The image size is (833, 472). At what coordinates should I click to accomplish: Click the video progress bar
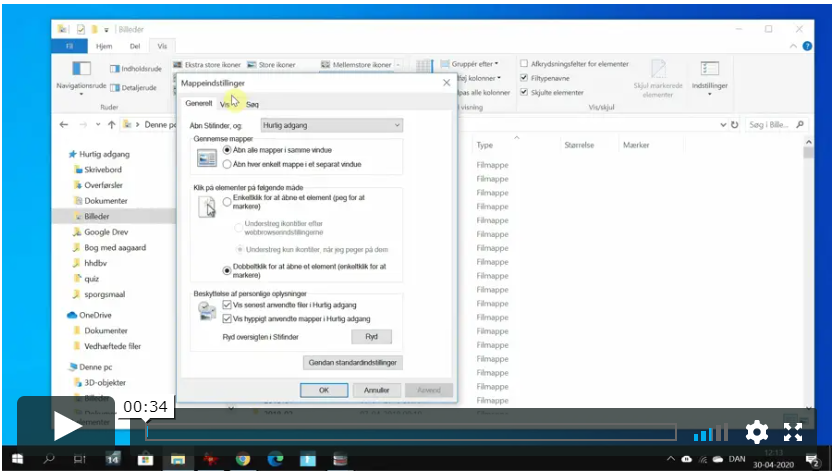410,433
